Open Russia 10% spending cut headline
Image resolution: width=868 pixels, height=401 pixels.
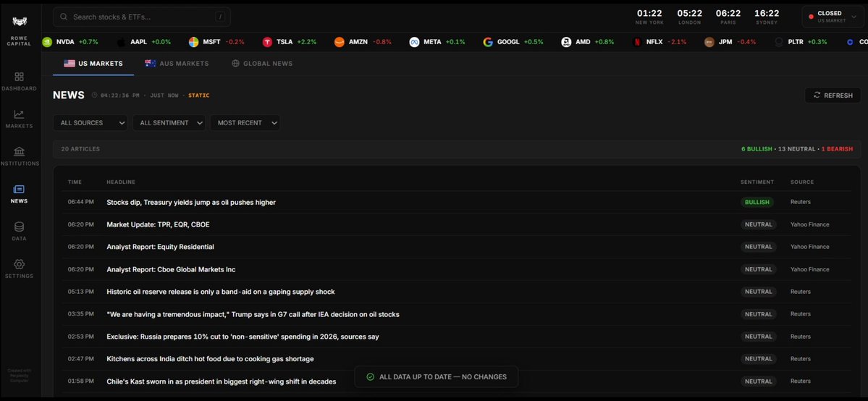click(x=243, y=337)
